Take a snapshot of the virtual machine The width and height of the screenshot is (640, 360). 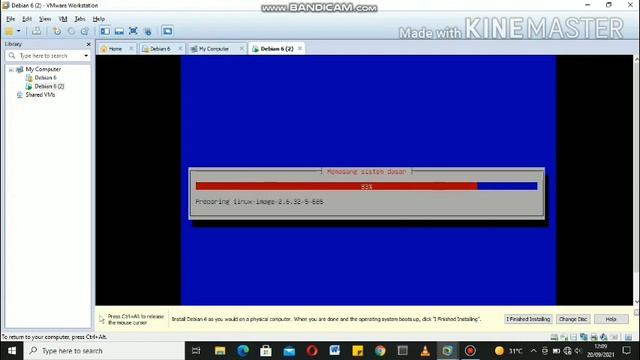[57, 31]
